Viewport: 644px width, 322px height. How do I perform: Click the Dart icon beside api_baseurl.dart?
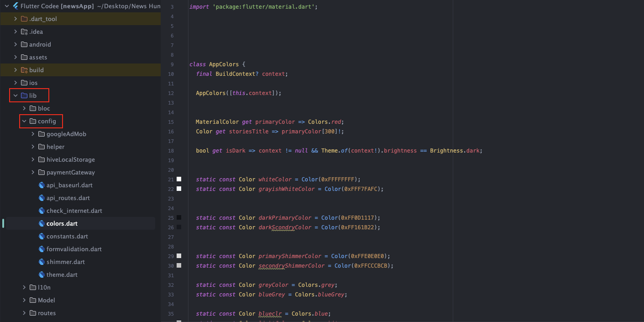point(42,185)
